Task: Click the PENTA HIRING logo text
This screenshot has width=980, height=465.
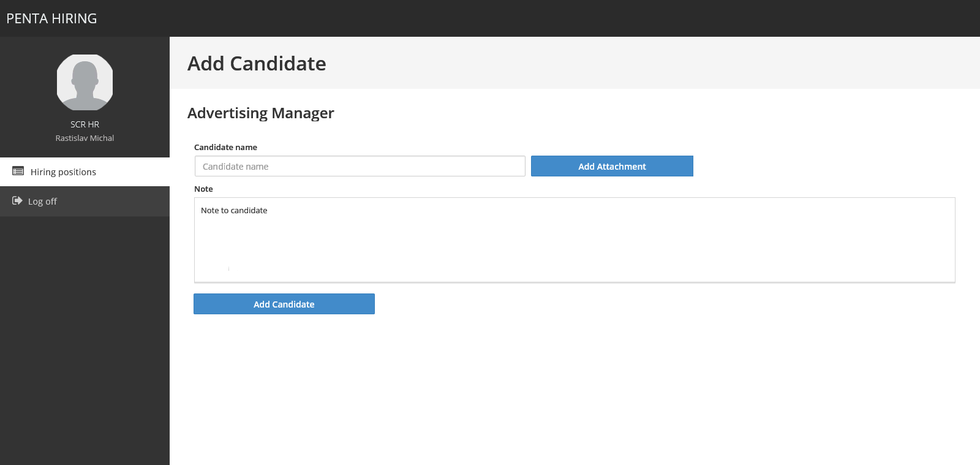Action: tap(51, 18)
